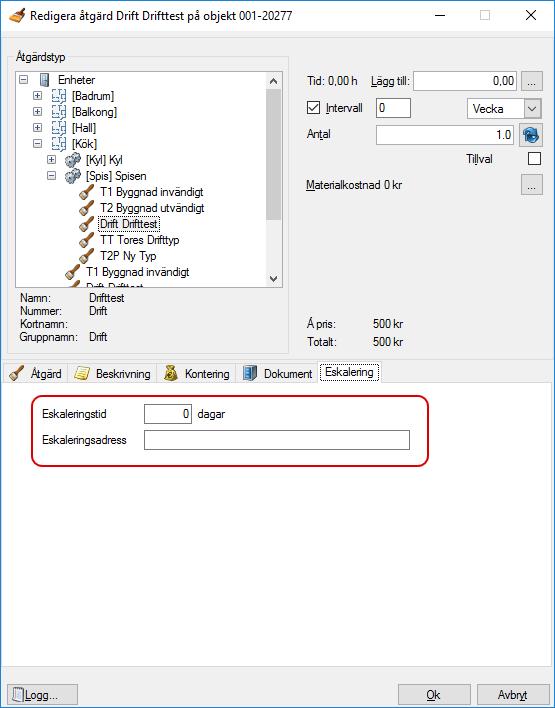Select the [Badrum] tree item
Viewport: 555px width, 708px height.
93,96
